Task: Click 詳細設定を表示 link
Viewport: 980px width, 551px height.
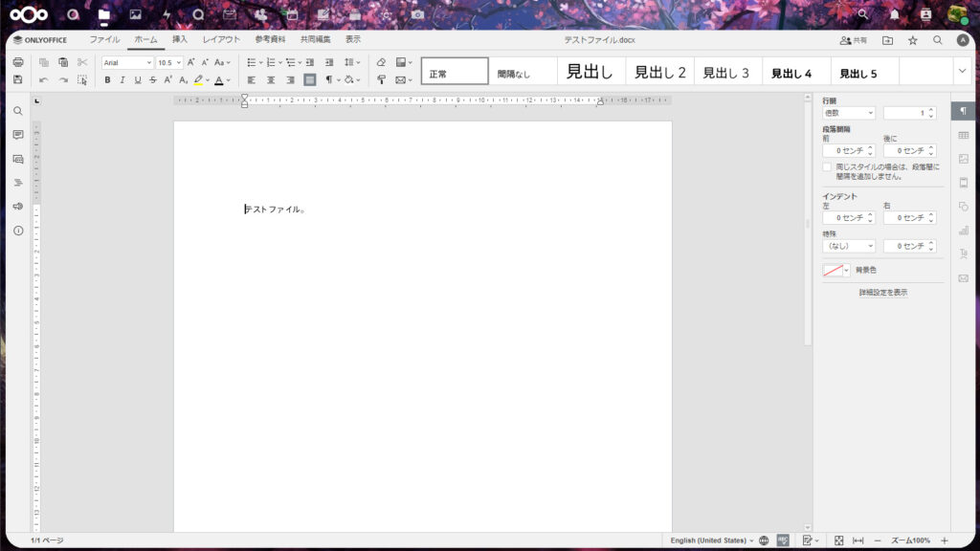Action: (882, 293)
